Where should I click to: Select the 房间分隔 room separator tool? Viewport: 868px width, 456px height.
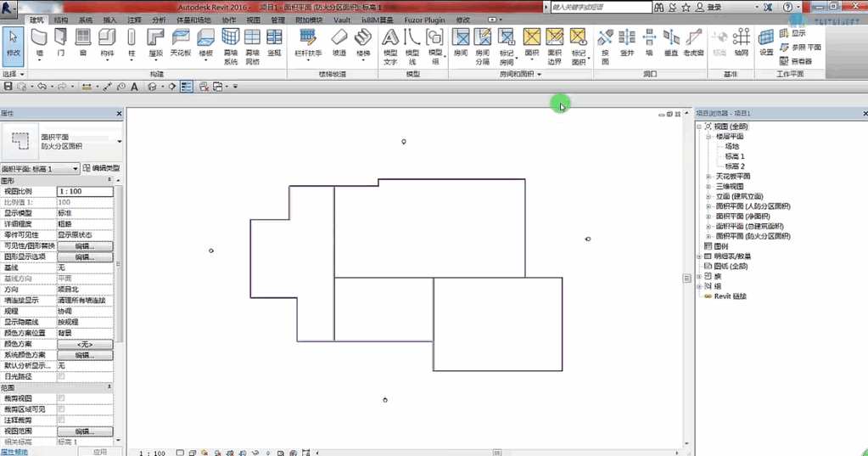(483, 47)
